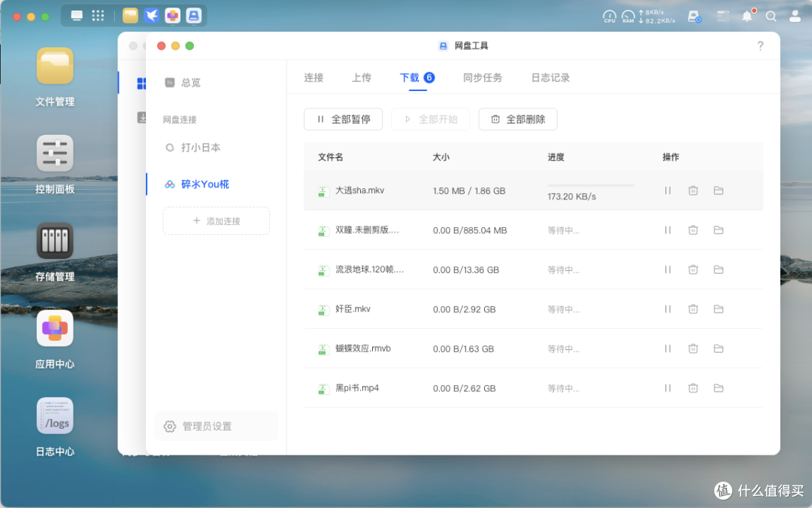This screenshot has width=812, height=508.
Task: Delete the 奸臣.mkv download task
Action: click(x=693, y=309)
